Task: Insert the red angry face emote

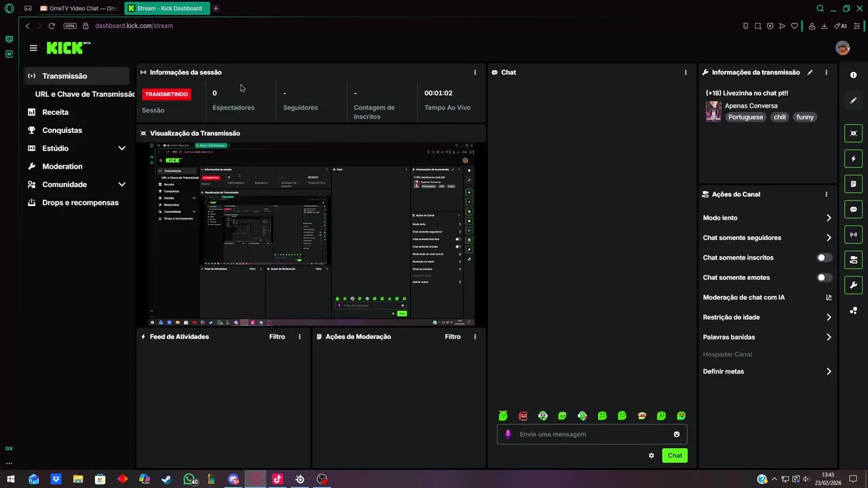Action: [x=523, y=415]
